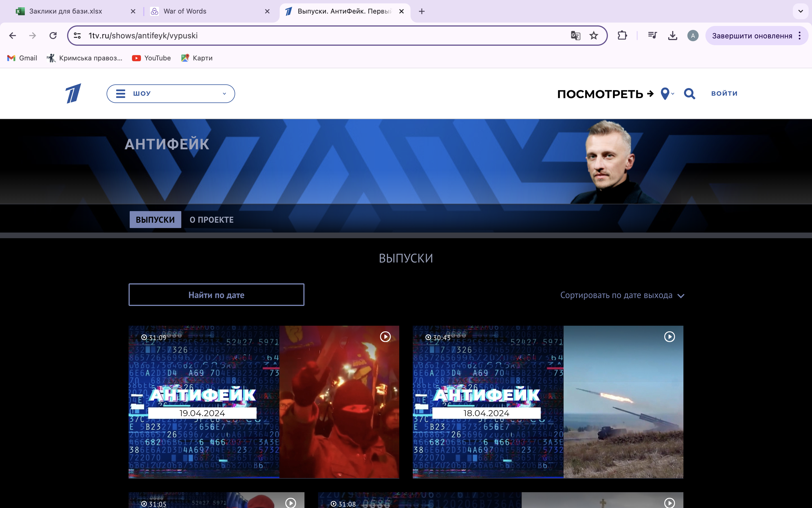Open browser Downloads

point(672,36)
